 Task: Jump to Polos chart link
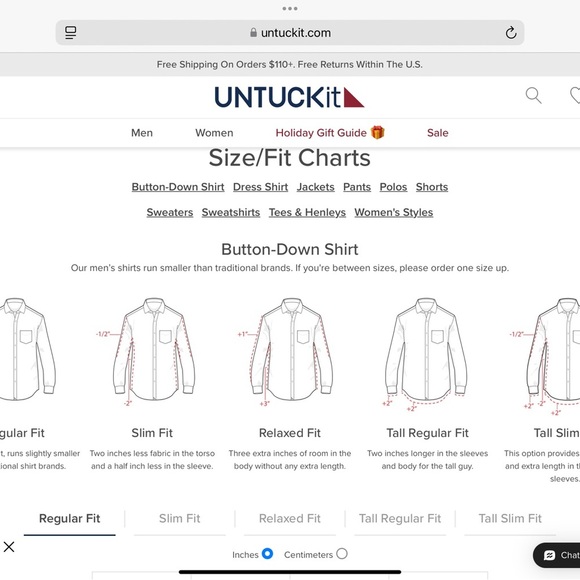[393, 187]
